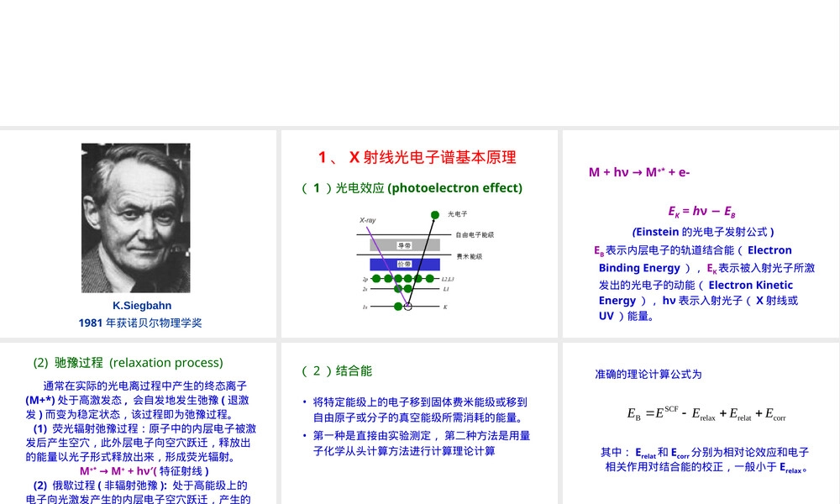Click the heading '(2) 弛豫过程 (relaxation process)'
840x504 pixels.
(x=128, y=363)
